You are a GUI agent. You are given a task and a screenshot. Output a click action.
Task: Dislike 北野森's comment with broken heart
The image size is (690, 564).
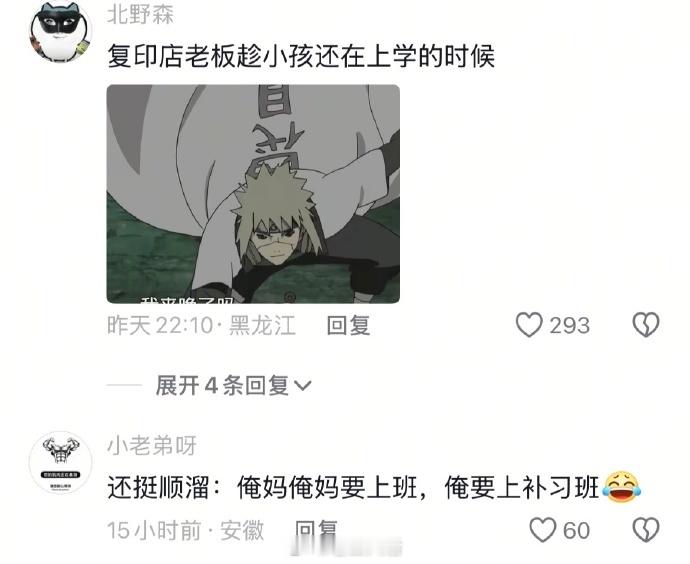[646, 325]
